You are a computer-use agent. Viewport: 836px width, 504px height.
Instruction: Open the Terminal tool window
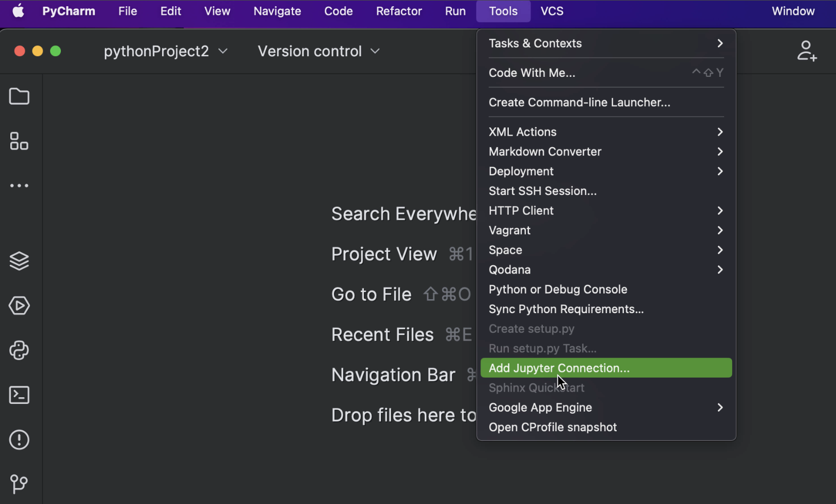click(x=19, y=395)
